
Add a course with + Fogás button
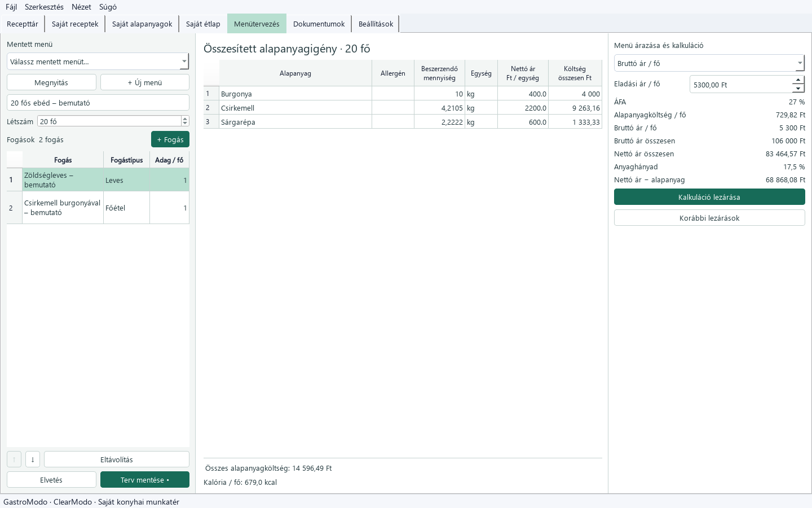pos(170,139)
